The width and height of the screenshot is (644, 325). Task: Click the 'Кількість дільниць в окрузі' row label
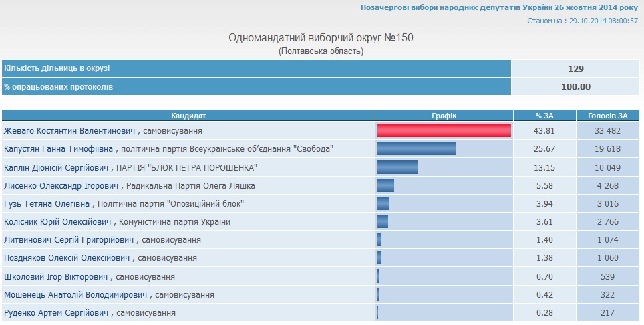pos(57,68)
